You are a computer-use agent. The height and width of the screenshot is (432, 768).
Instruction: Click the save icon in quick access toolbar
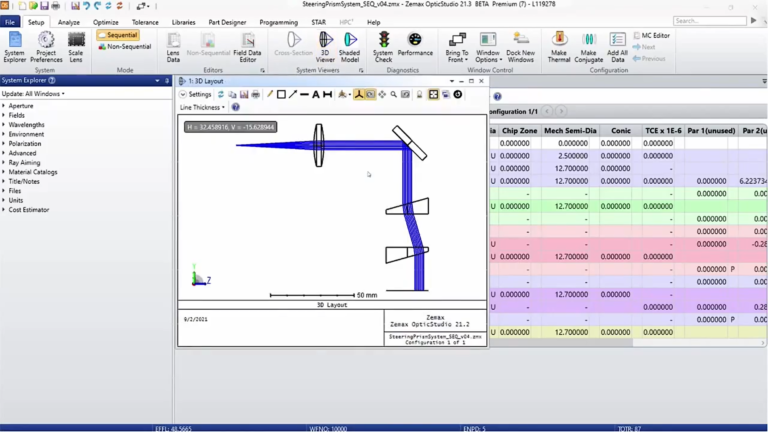pyautogui.click(x=44, y=6)
